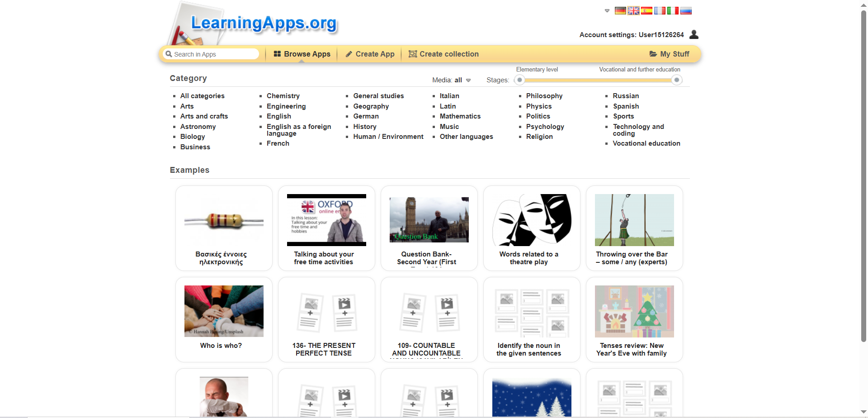
Task: Open the Create collection tab
Action: tap(443, 54)
